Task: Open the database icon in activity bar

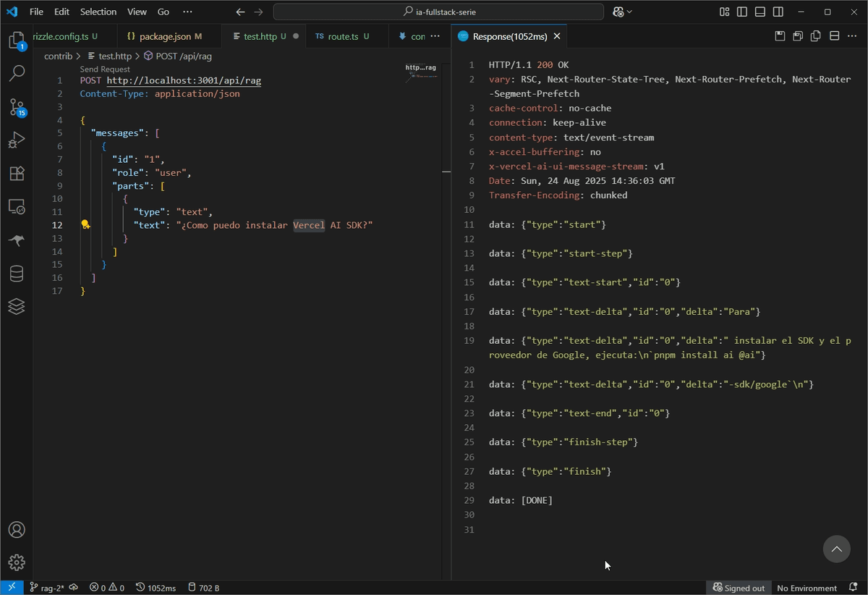Action: coord(17,274)
